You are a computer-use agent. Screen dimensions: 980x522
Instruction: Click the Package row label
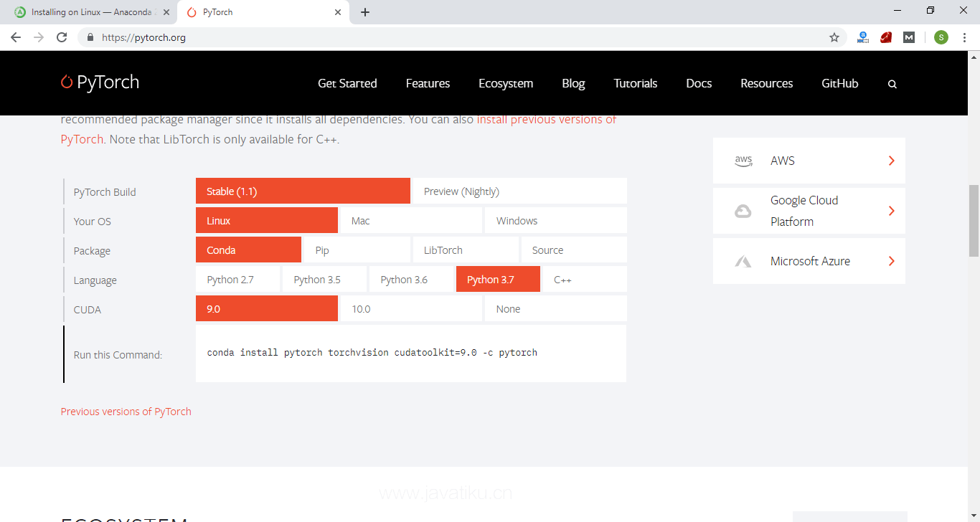[92, 251]
